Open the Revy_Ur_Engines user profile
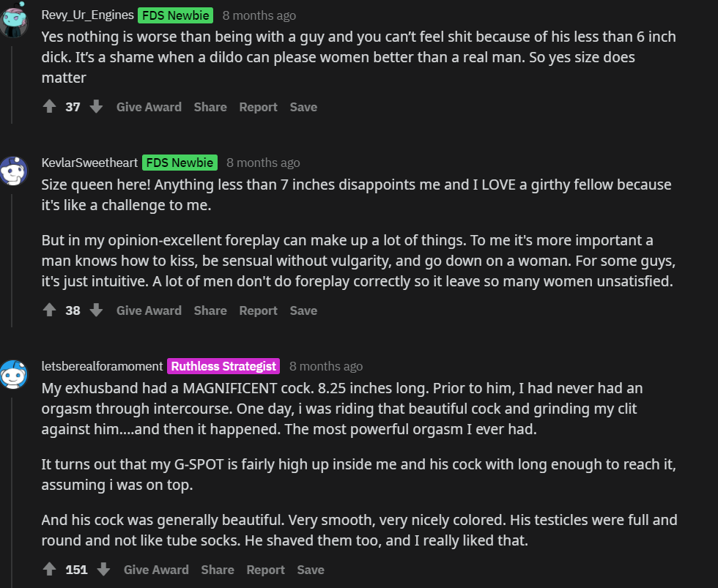The height and width of the screenshot is (588, 718). click(87, 15)
